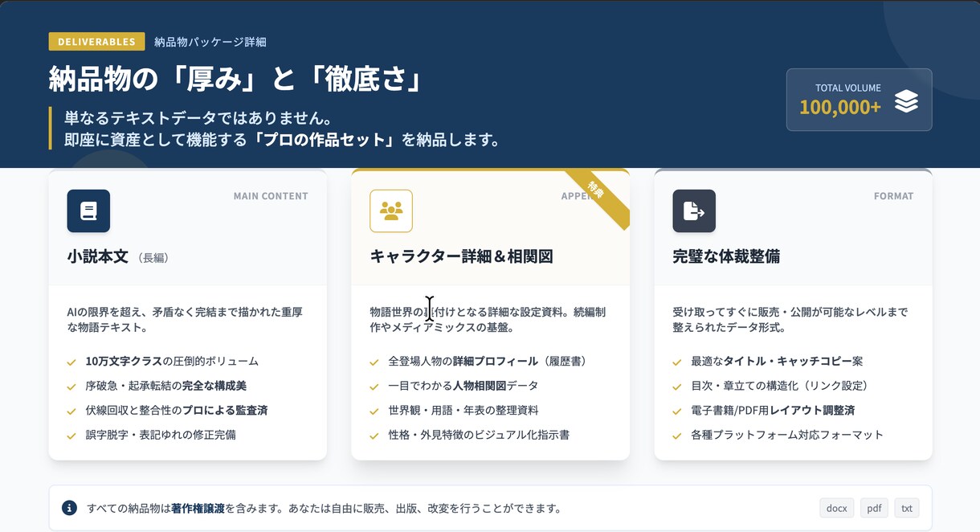Click the 100,000+ value

pyautogui.click(x=840, y=107)
